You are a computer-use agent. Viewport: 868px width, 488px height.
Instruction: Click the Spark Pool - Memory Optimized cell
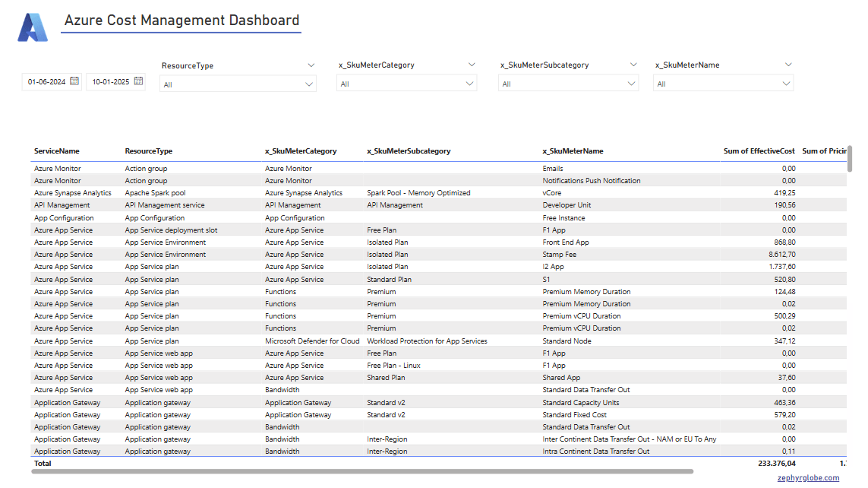(x=418, y=193)
